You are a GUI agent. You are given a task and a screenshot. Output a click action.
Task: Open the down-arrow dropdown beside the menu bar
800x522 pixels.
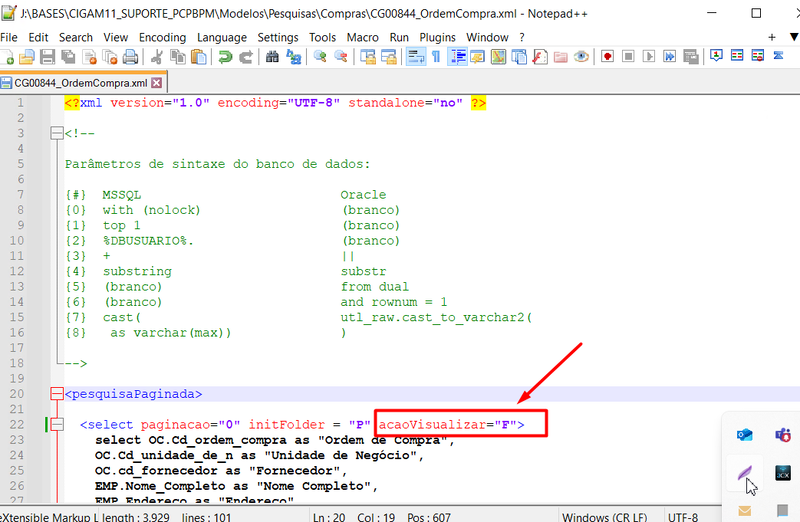(x=794, y=37)
